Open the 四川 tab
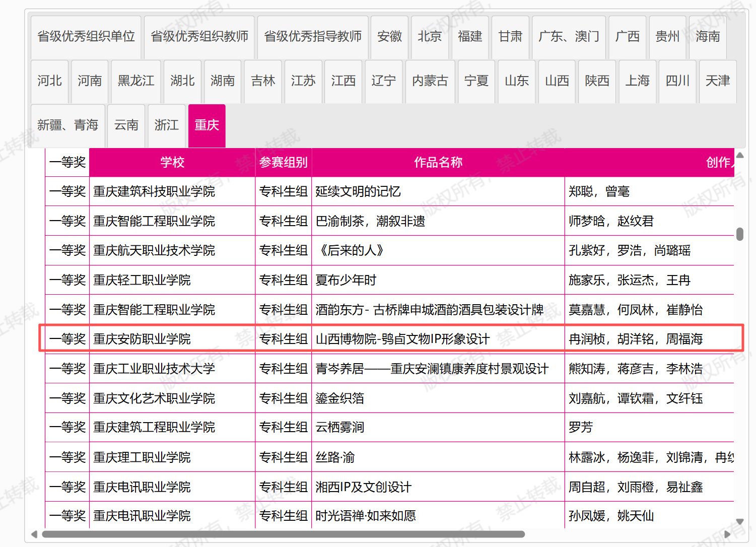Image resolution: width=756 pixels, height=547 pixels. 678,81
